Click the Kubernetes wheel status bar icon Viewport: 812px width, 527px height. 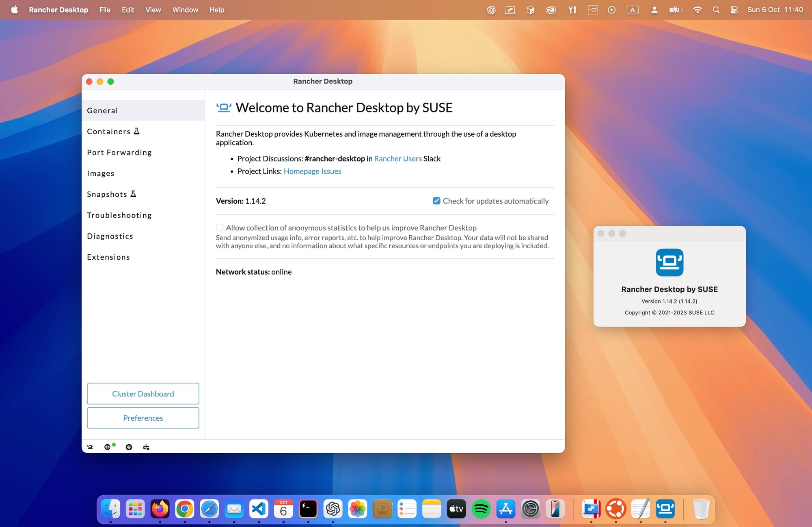tap(129, 447)
